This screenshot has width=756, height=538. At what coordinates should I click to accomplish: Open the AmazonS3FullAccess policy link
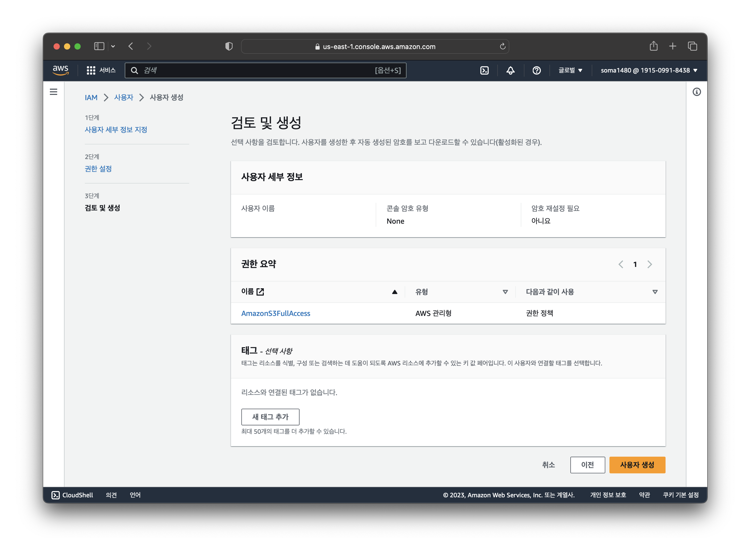click(x=276, y=313)
